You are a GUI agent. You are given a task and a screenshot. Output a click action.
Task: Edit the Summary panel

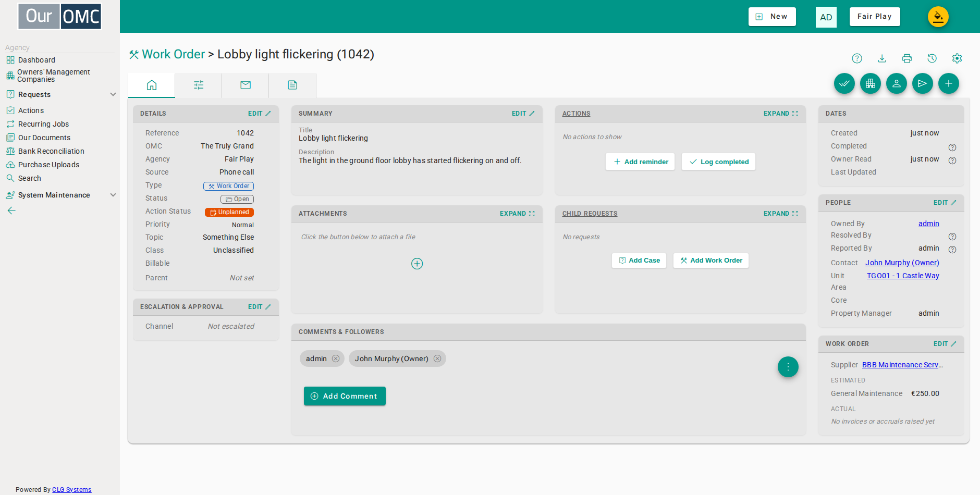coord(523,114)
